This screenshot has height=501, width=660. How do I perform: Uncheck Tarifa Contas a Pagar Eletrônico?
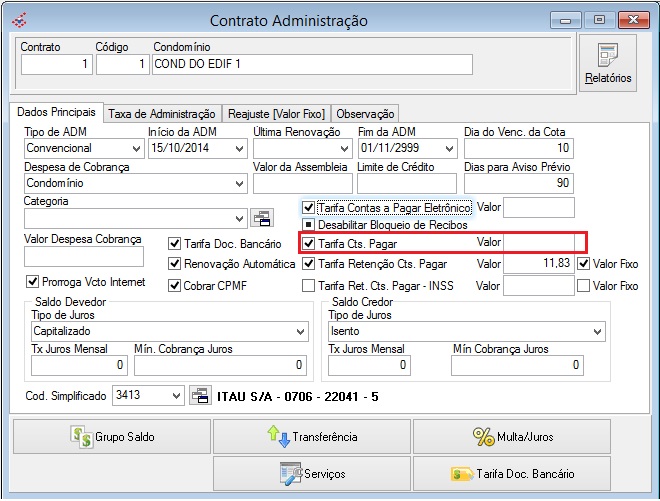(309, 207)
